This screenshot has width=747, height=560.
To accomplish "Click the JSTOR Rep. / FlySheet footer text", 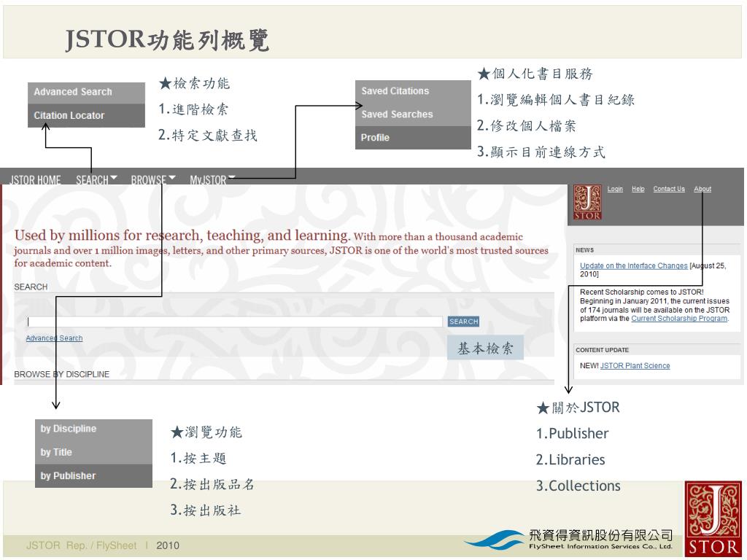I will (x=82, y=545).
